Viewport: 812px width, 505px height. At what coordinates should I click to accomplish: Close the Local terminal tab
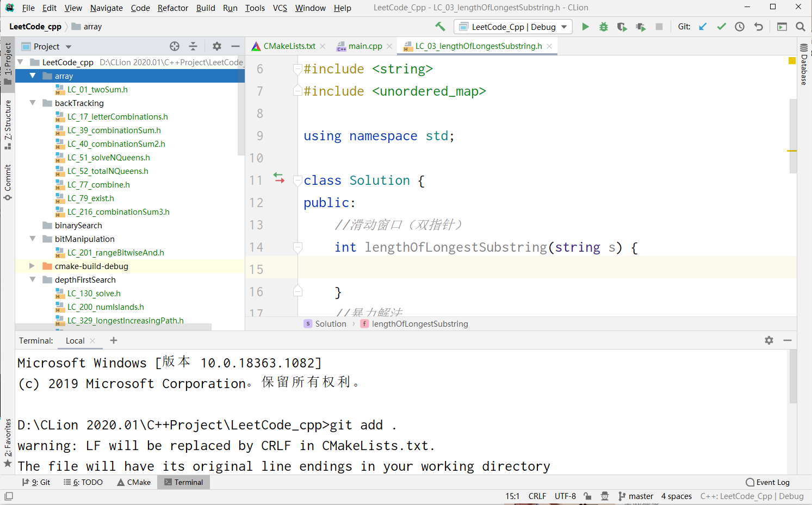click(x=92, y=341)
